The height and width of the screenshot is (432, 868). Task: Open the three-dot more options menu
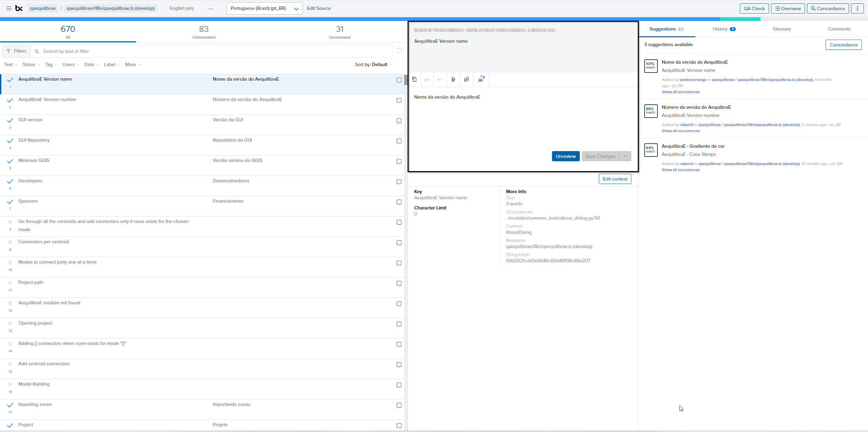point(857,8)
